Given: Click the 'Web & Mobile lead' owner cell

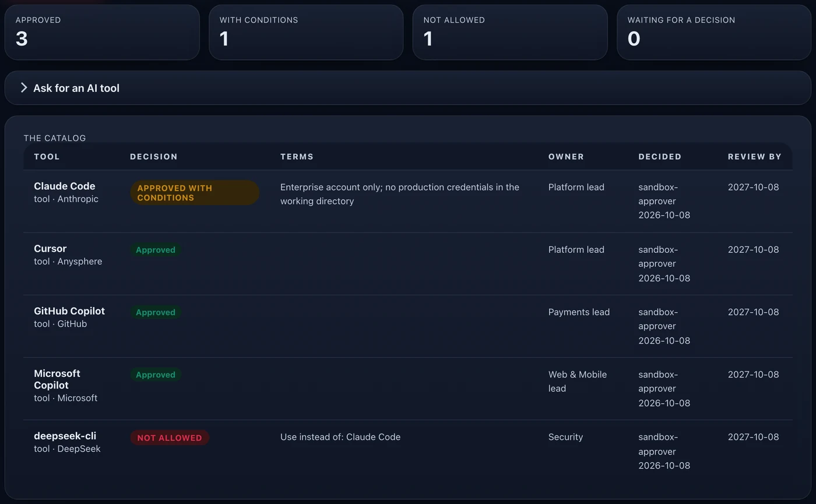Looking at the screenshot, I should coord(578,382).
